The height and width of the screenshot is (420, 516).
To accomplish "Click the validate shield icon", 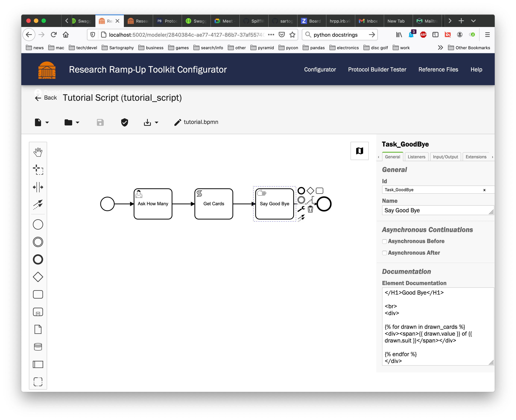I will point(124,122).
